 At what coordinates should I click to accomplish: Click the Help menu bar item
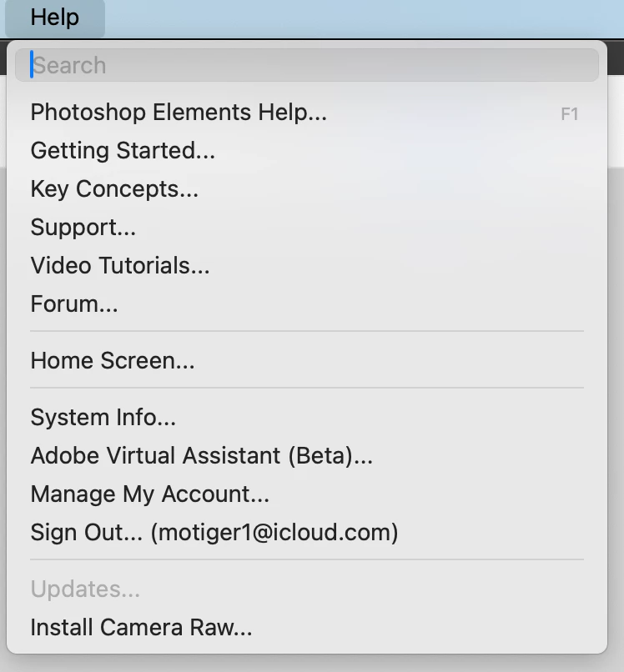coord(54,18)
